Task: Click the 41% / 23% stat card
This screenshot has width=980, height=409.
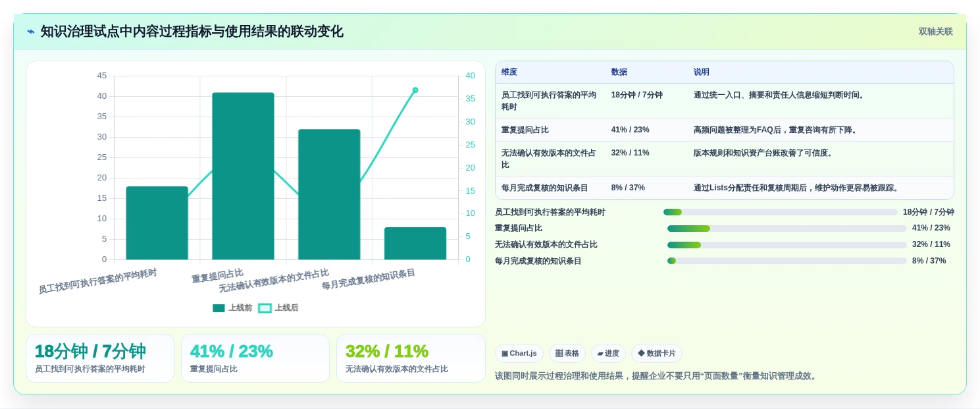Action: click(x=255, y=358)
